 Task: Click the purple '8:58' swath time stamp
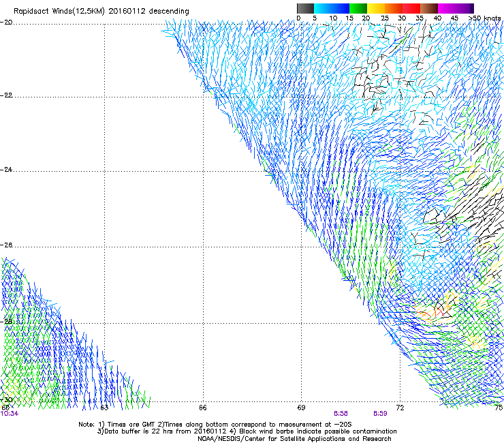click(341, 414)
